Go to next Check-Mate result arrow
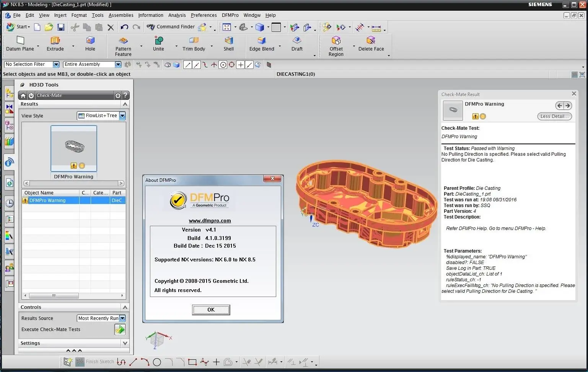Image resolution: width=588 pixels, height=372 pixels. coord(568,106)
